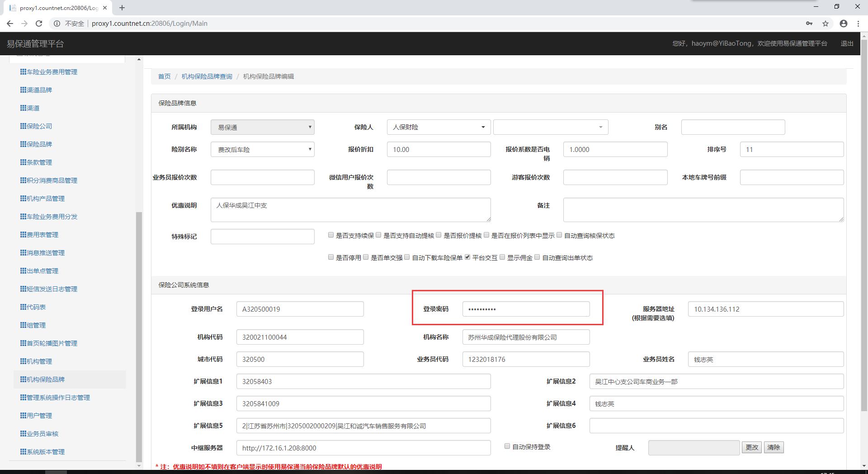Open the browser profile account icon
The image size is (868, 474).
843,24
